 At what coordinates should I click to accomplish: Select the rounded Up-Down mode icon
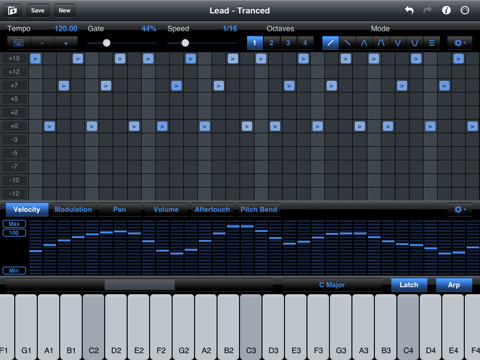coord(381,43)
